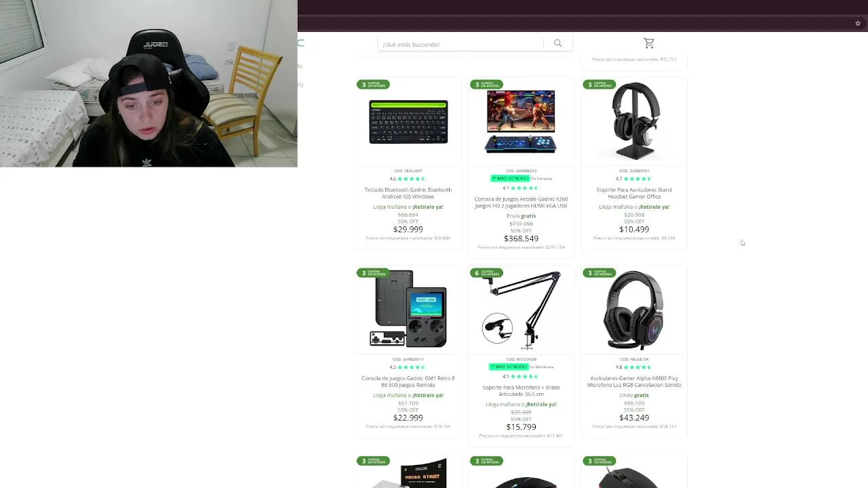
Task: Click the search magnifier icon
Action: coord(557,43)
